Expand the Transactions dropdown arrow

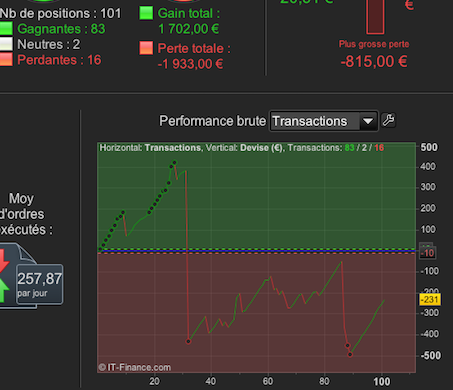point(368,121)
